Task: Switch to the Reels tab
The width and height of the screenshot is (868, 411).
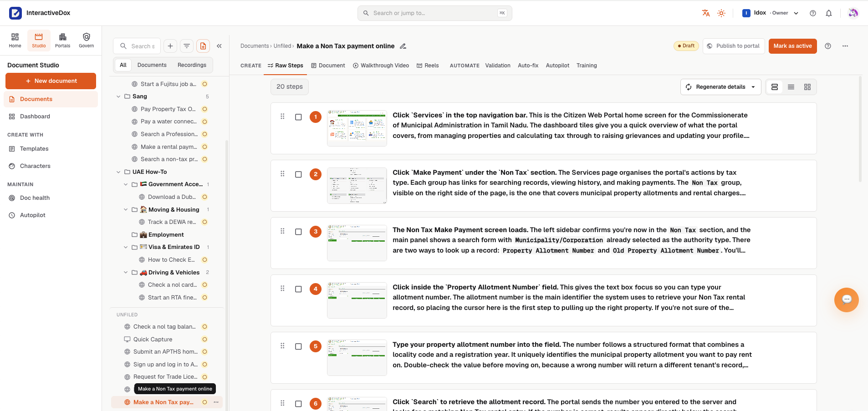Action: (x=428, y=66)
